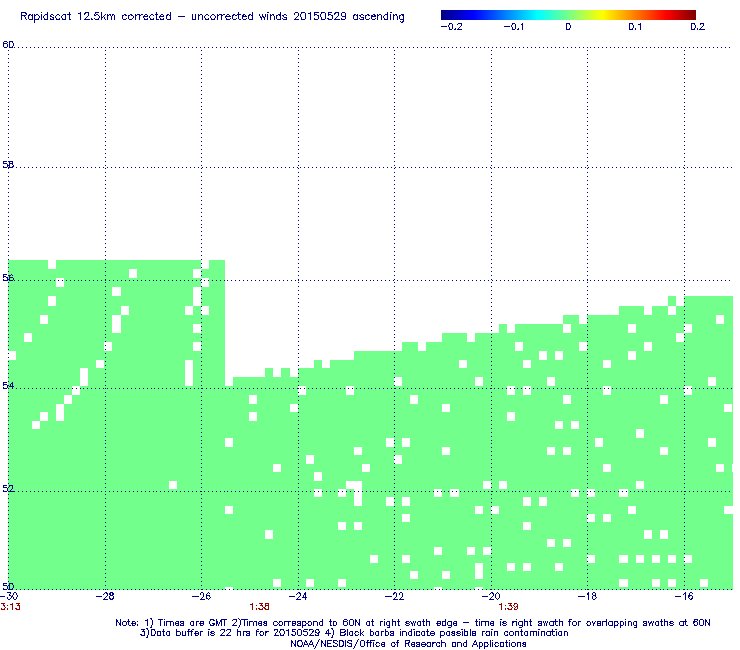740x650 pixels.
Task: Click latitude label 54
Action: click(8, 386)
